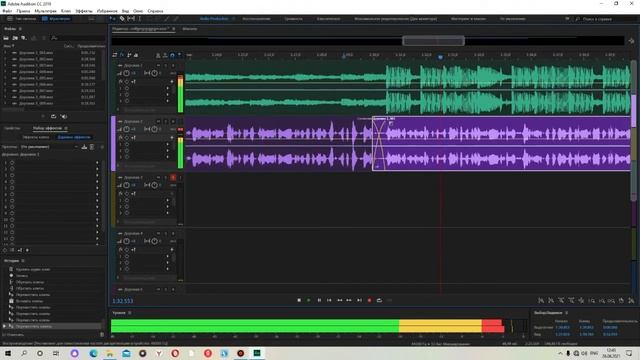Open track 2 effect slot 1 arrow
The image size is (640, 360).
[x=167, y=144]
